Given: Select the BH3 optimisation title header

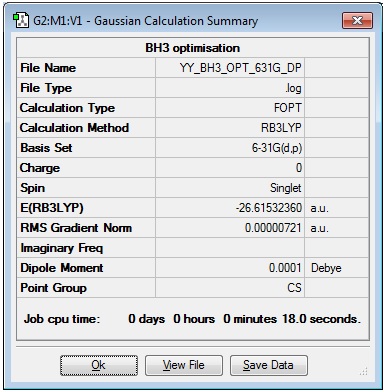Looking at the screenshot, I should click(x=193, y=48).
